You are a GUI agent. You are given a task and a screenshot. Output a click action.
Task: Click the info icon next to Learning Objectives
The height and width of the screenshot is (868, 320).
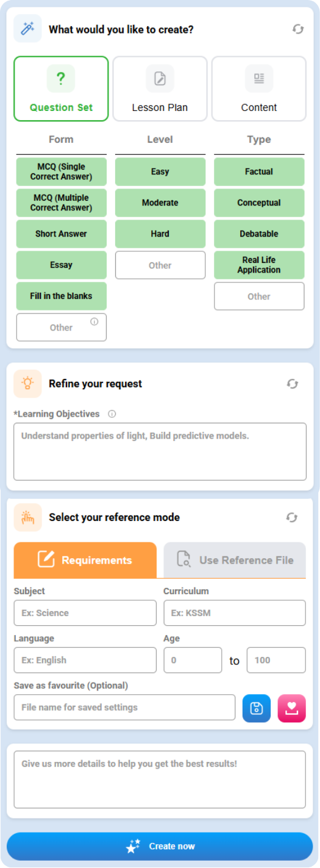click(x=112, y=414)
